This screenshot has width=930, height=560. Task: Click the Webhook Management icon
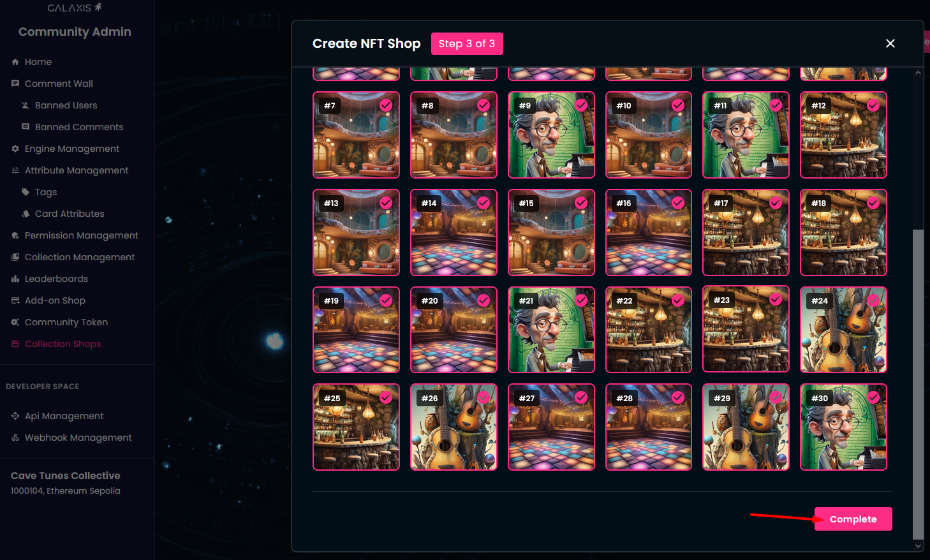pyautogui.click(x=15, y=438)
